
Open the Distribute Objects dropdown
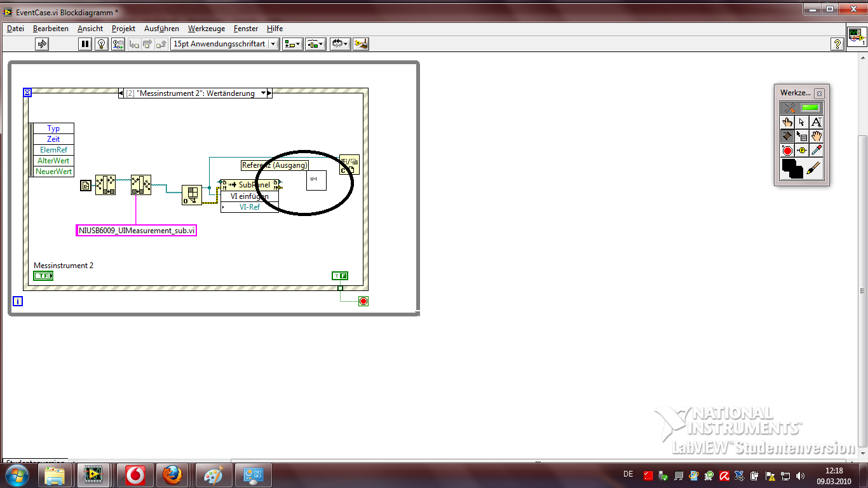pos(316,44)
